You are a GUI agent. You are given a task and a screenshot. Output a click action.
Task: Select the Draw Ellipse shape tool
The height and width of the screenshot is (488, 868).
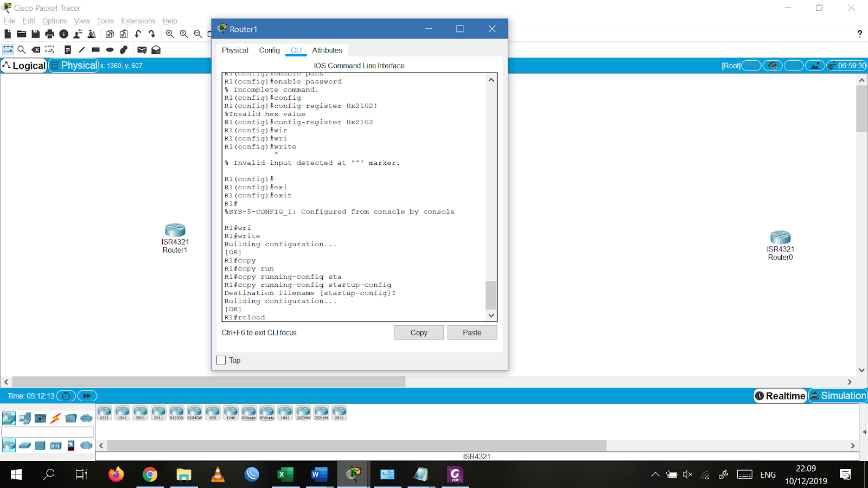[109, 50]
